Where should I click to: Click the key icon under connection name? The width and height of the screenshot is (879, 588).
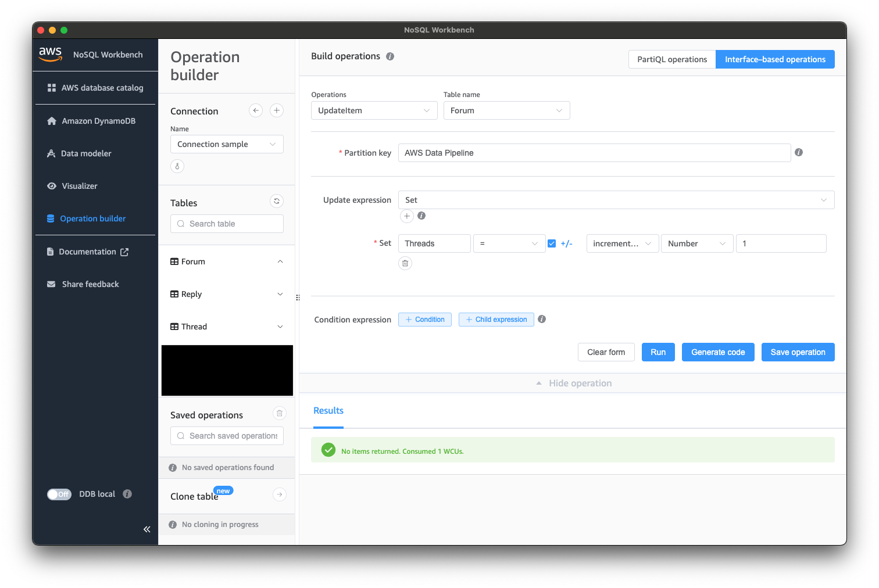click(x=177, y=166)
